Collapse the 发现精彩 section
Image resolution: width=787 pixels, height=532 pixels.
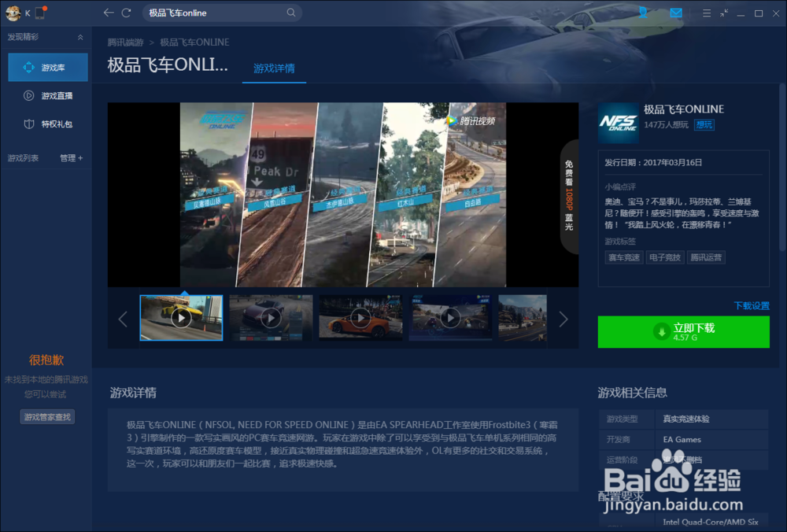[x=80, y=37]
